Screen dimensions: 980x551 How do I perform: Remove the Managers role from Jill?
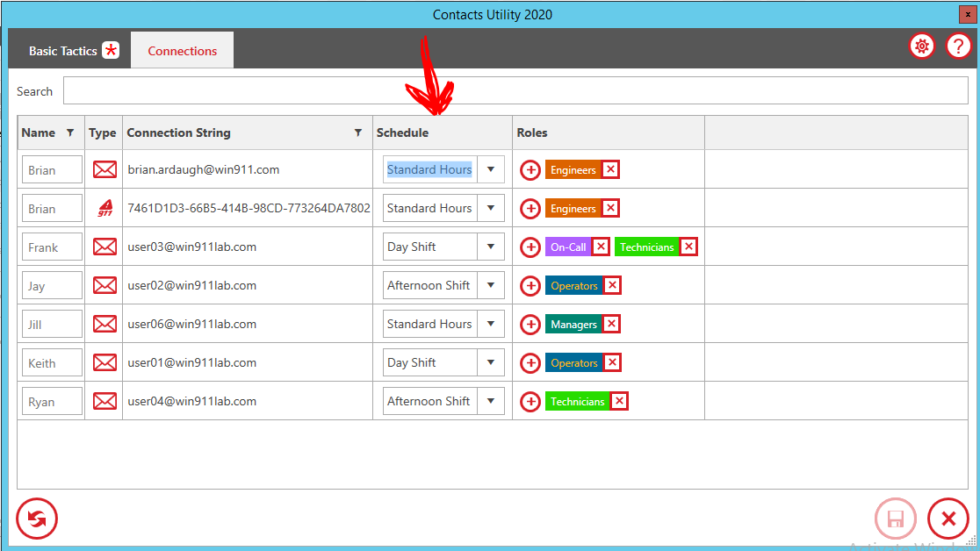click(x=611, y=325)
